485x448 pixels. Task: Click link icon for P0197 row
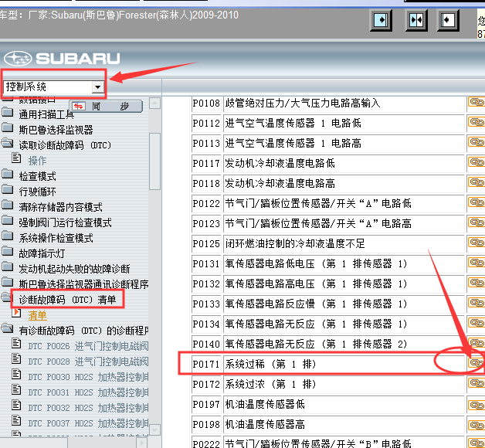click(x=477, y=405)
